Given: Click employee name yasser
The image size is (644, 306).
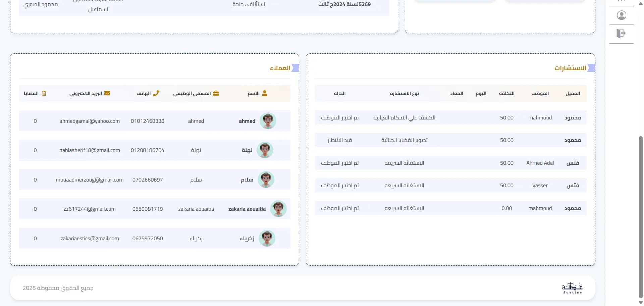Looking at the screenshot, I should [x=540, y=186].
